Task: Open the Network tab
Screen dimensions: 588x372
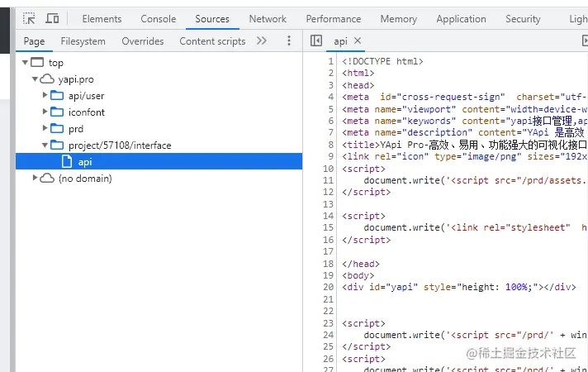Action: click(x=268, y=19)
